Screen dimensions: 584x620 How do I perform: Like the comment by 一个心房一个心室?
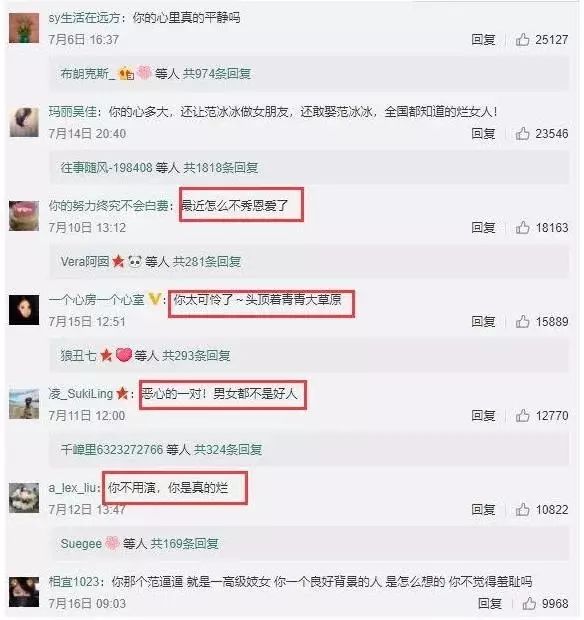522,321
